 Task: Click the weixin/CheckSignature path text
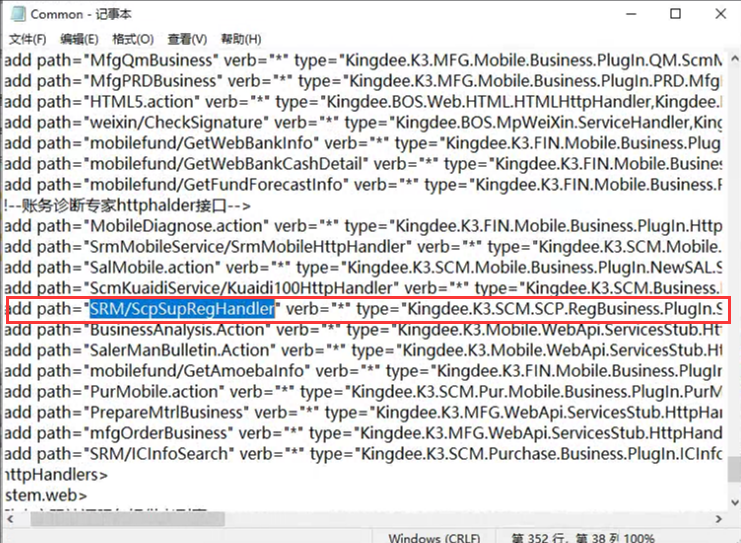(x=176, y=122)
